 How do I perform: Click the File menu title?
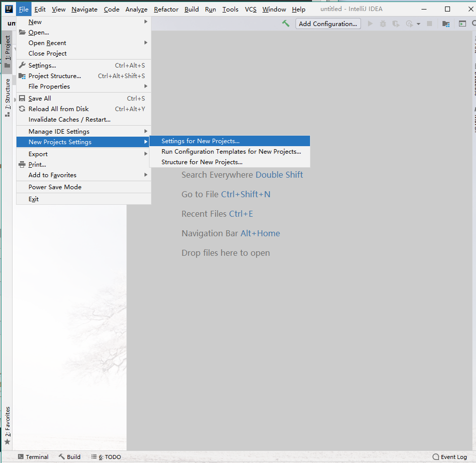(23, 10)
